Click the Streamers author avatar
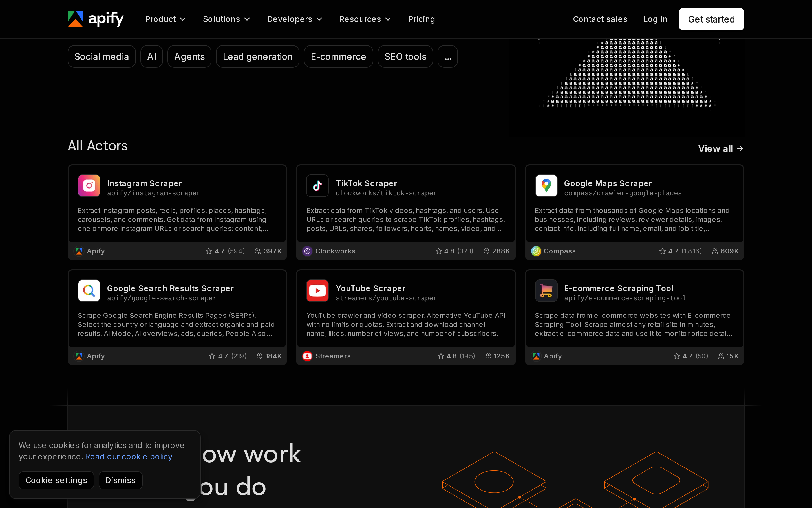This screenshot has height=508, width=812. 307,356
